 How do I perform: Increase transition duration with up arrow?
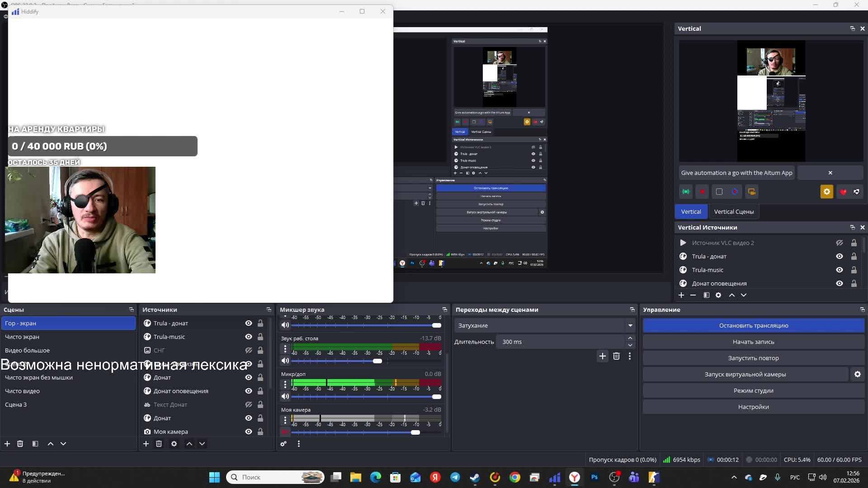coord(630,338)
